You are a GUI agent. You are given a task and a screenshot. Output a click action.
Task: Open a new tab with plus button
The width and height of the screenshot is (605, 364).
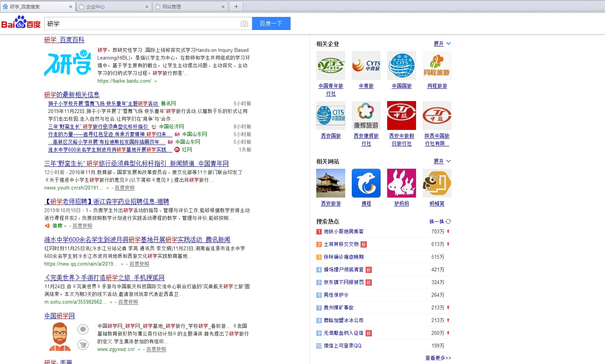(236, 7)
